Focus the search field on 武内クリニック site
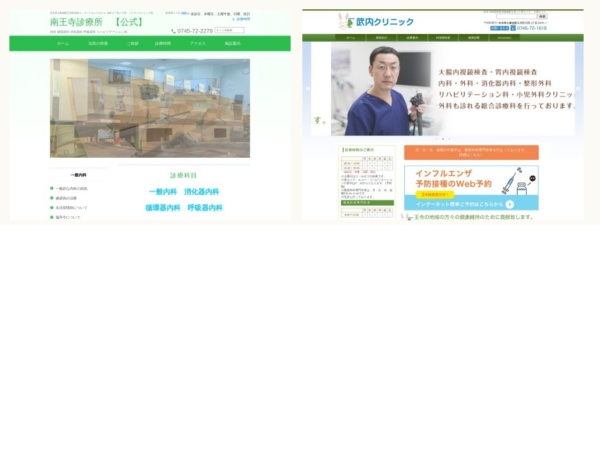The height and width of the screenshot is (450, 600). coord(517,16)
